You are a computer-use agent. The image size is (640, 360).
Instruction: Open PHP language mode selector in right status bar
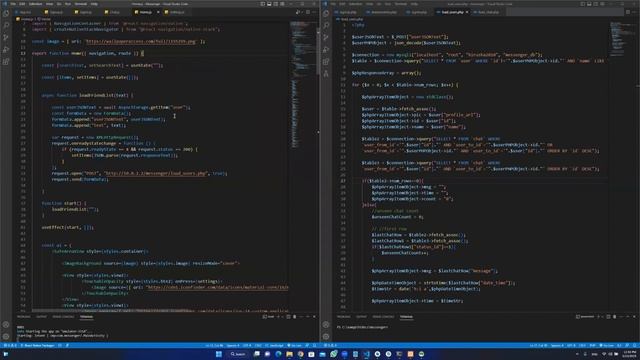(x=593, y=346)
